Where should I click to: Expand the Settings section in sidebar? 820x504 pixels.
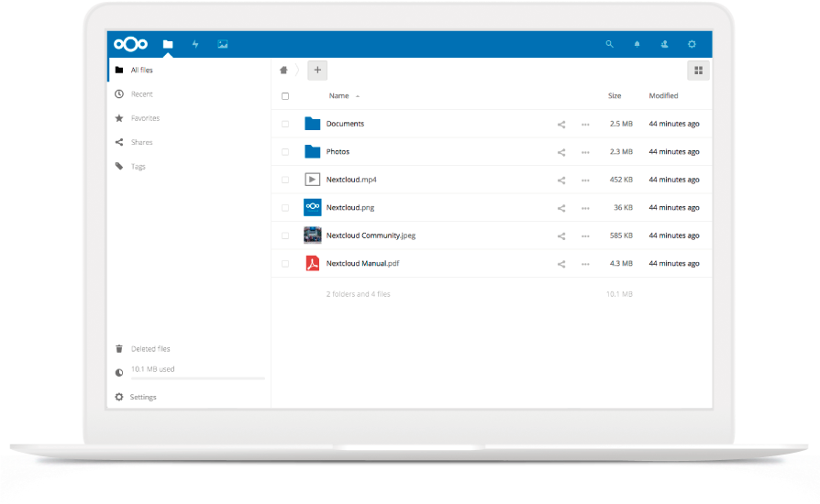pos(143,397)
